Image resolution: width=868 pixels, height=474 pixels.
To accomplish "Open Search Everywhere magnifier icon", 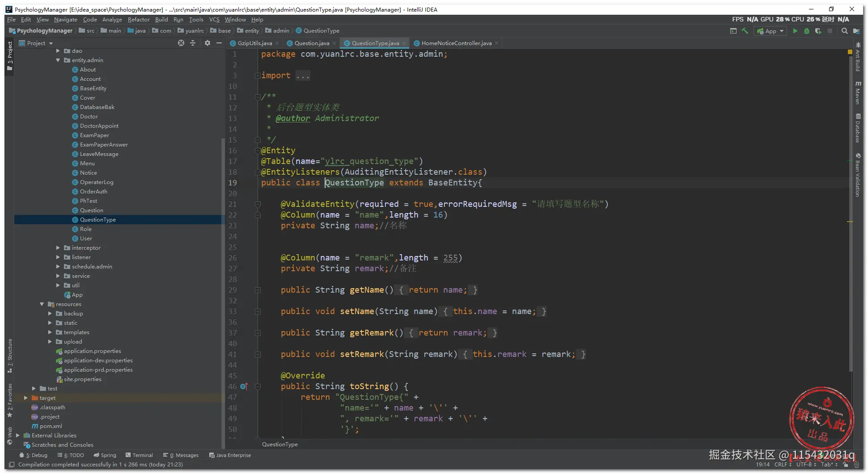I will pos(844,31).
